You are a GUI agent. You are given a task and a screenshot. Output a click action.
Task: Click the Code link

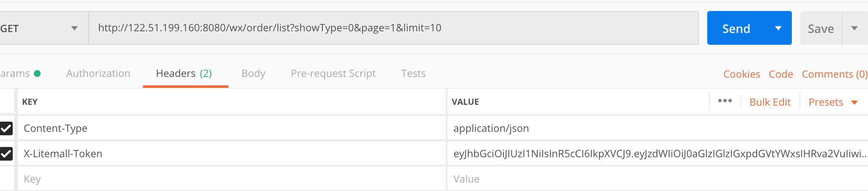[x=781, y=74]
